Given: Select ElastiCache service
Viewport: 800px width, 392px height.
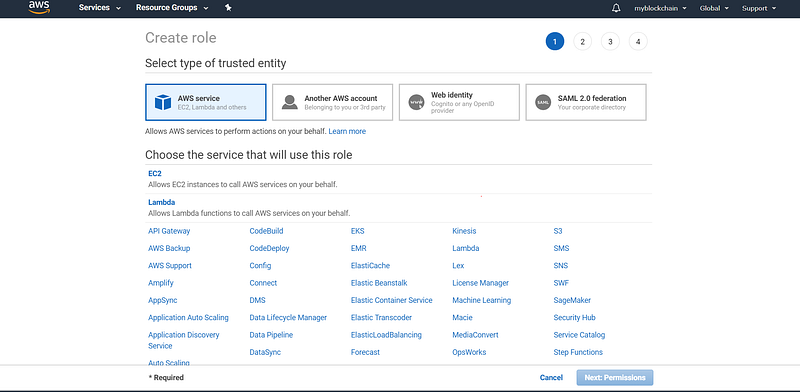Looking at the screenshot, I should click(x=370, y=265).
